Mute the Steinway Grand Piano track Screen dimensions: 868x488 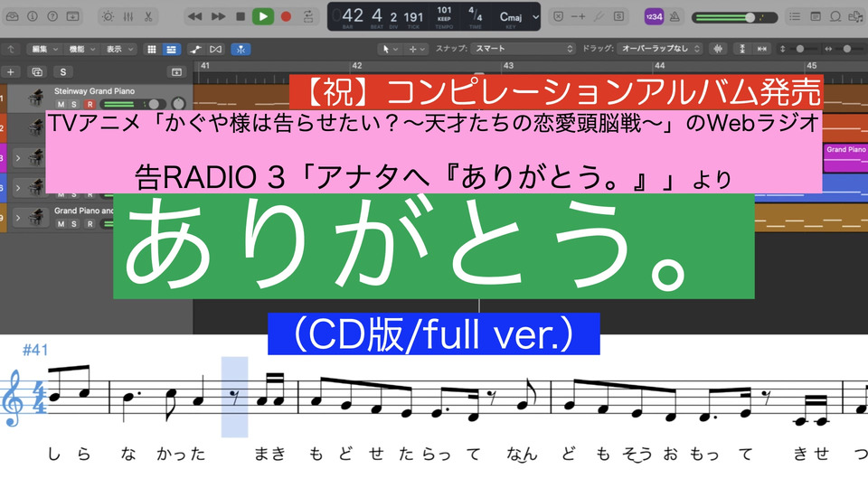point(61,105)
